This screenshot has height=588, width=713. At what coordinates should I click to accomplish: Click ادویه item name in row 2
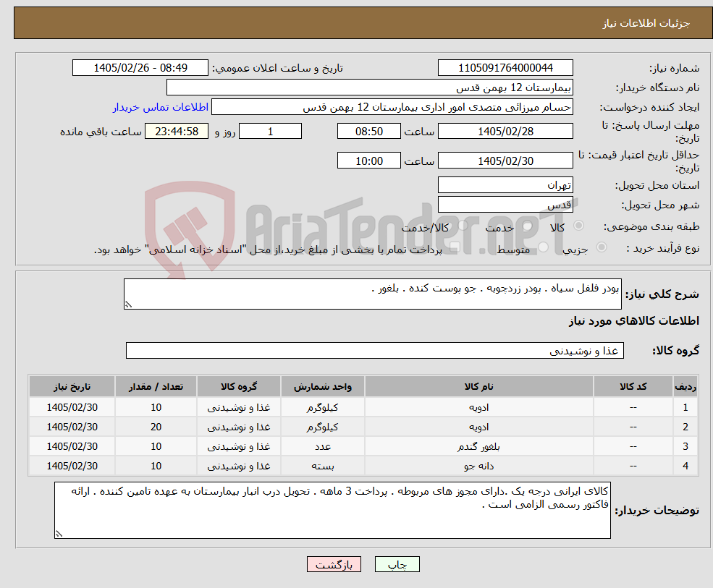click(x=478, y=427)
